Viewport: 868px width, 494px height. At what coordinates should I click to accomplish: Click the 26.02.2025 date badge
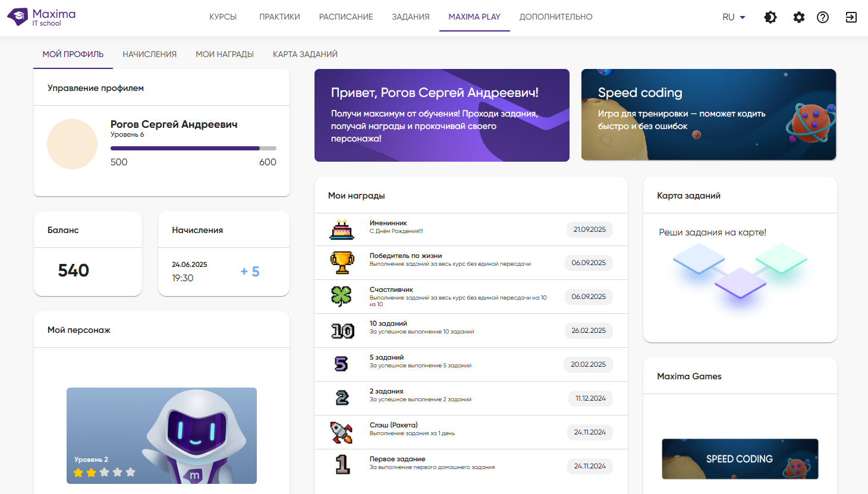589,331
